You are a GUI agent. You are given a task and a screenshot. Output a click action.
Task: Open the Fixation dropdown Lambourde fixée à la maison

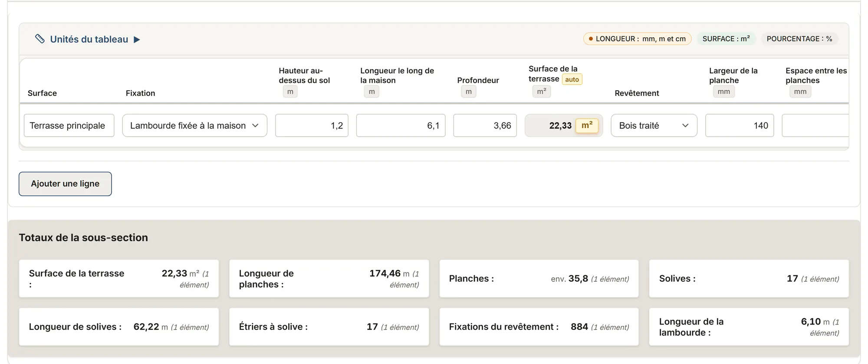(194, 125)
